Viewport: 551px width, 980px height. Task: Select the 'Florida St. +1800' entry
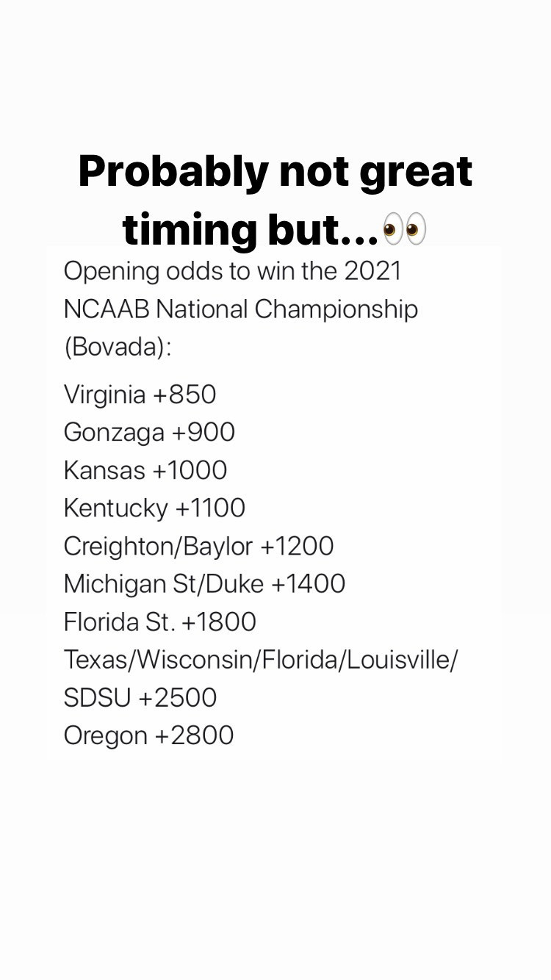160,622
